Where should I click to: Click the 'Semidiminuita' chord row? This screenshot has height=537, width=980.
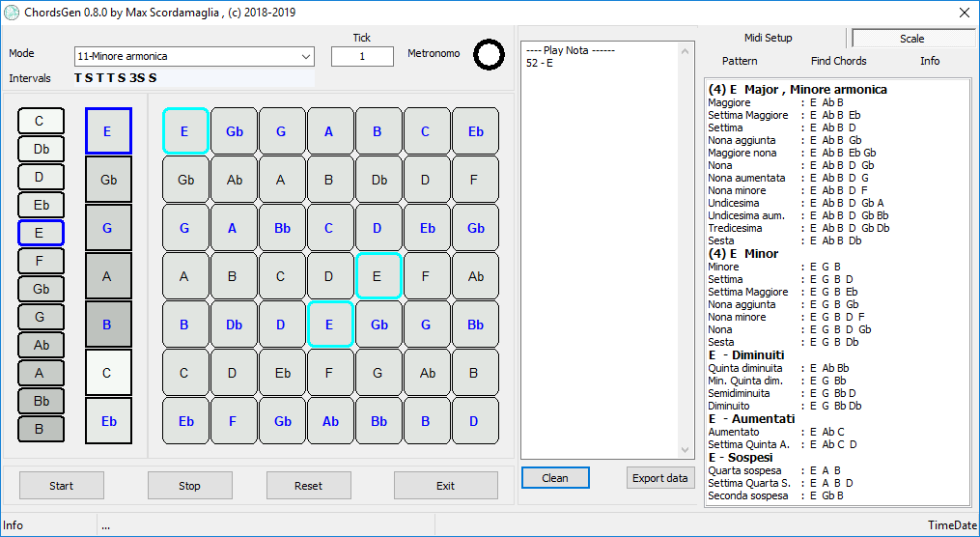point(782,393)
